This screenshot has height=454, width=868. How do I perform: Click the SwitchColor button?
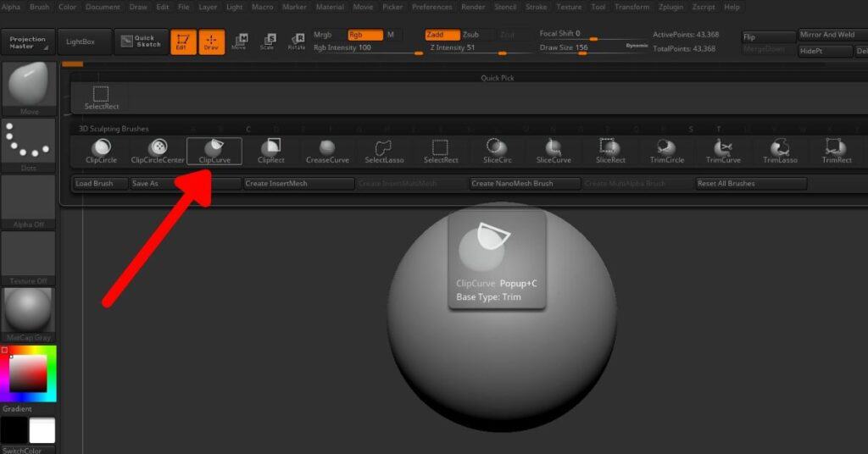click(28, 450)
